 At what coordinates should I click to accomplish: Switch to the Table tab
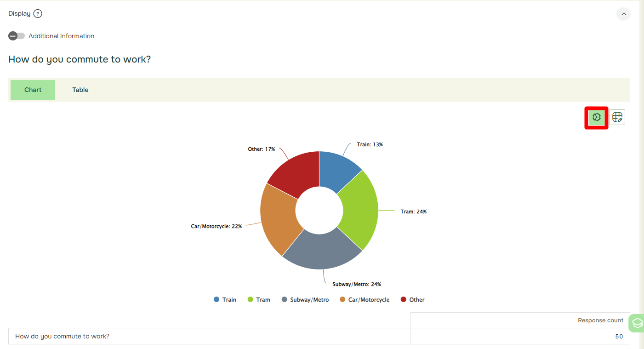pos(80,90)
